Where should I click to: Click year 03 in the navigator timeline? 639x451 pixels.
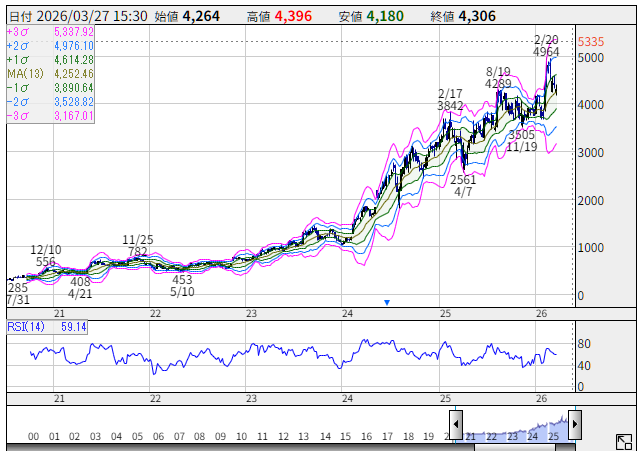pos(96,436)
